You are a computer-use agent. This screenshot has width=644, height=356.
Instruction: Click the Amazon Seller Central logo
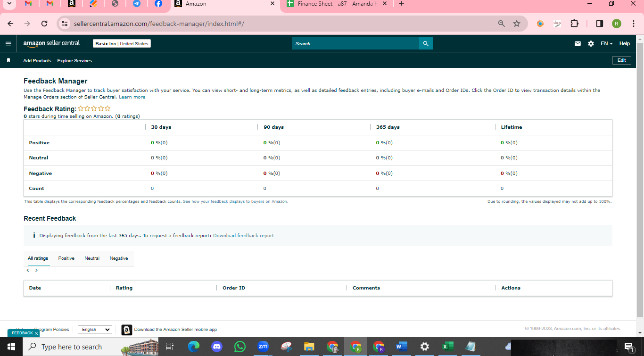point(51,43)
